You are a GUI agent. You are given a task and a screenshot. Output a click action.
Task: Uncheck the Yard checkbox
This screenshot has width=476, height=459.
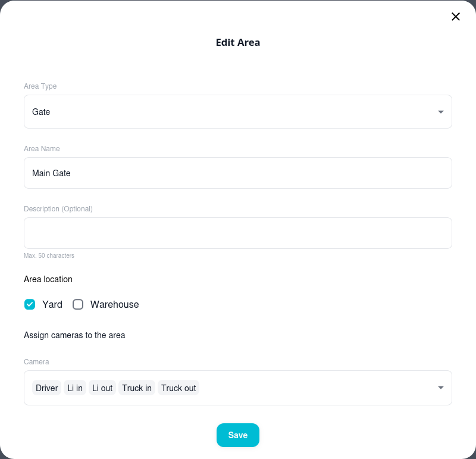pos(30,304)
